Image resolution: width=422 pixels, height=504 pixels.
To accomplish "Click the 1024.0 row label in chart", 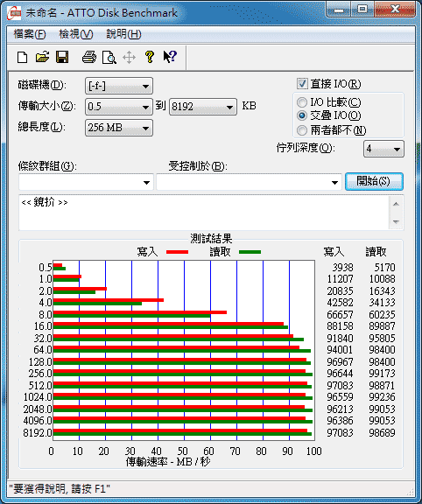I will click(x=38, y=397).
